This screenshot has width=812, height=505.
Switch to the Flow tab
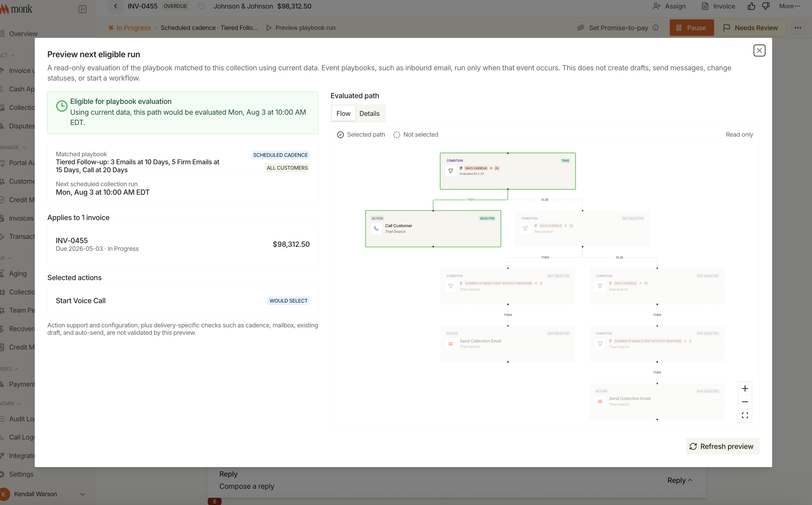point(343,114)
